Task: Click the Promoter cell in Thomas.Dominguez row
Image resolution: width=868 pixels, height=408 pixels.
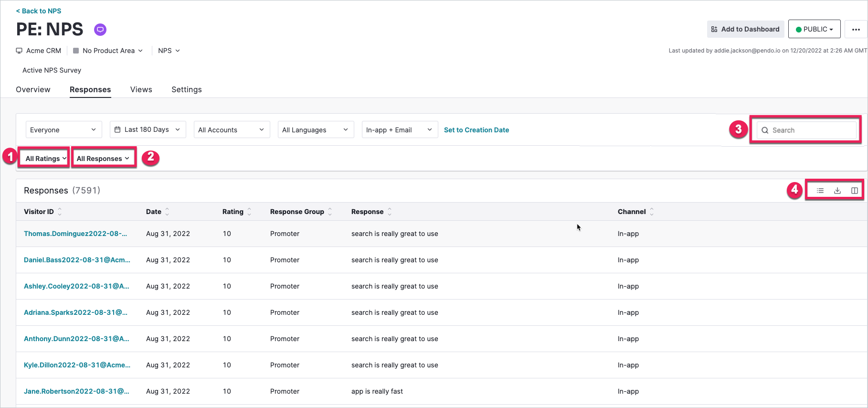Action: (285, 234)
